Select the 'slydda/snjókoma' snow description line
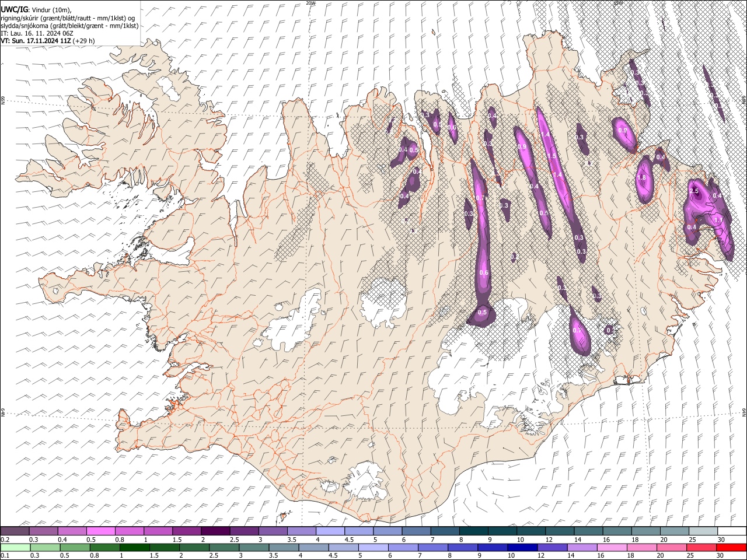Image resolution: width=747 pixels, height=560 pixels. (x=69, y=26)
